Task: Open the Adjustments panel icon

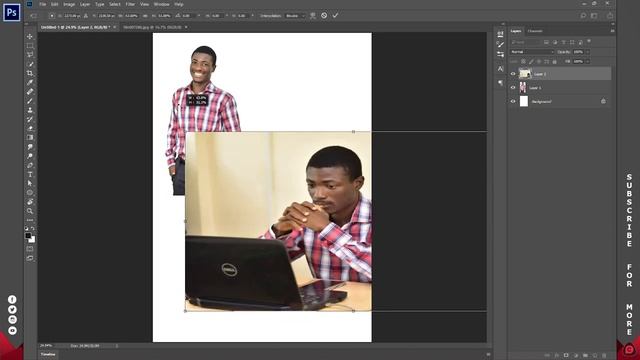Action: pyautogui.click(x=500, y=54)
